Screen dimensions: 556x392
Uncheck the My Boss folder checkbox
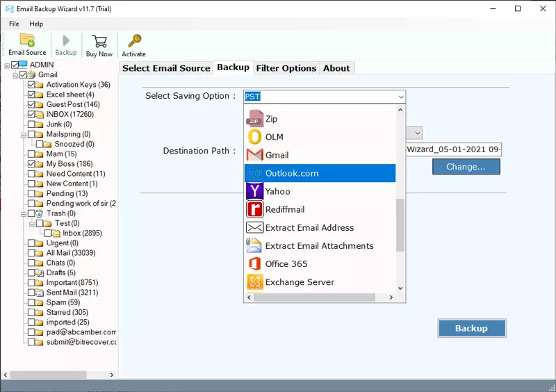31,164
